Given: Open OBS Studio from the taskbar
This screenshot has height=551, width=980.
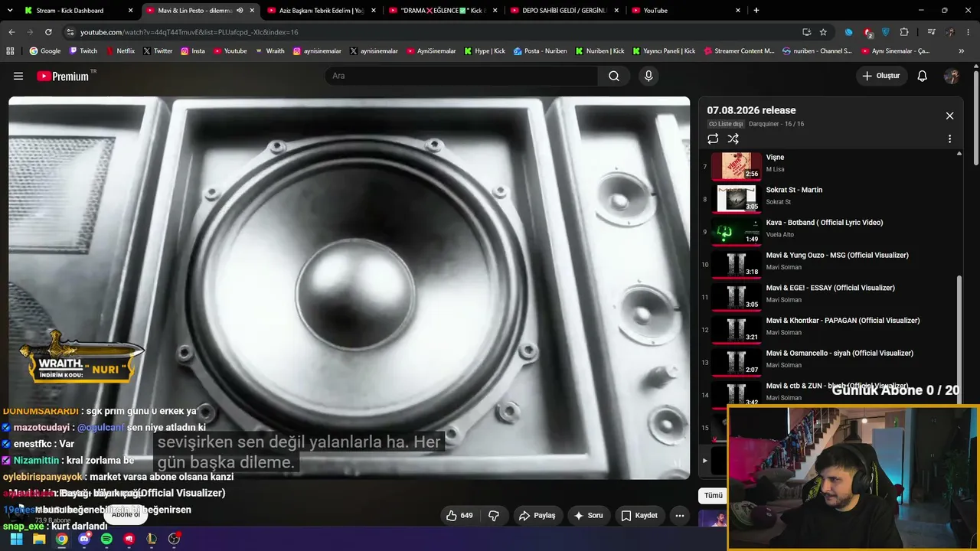Looking at the screenshot, I should [174, 539].
